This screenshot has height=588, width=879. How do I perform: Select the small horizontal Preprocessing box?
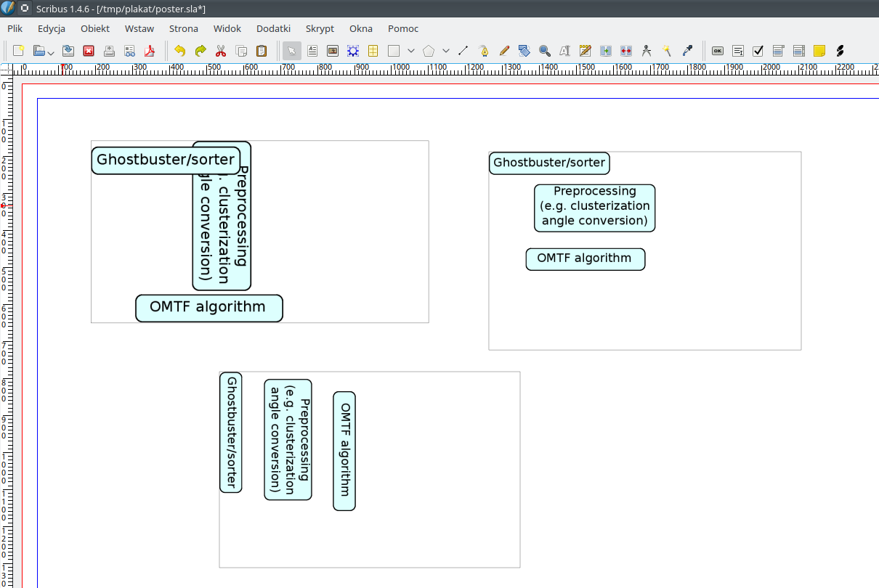point(595,208)
